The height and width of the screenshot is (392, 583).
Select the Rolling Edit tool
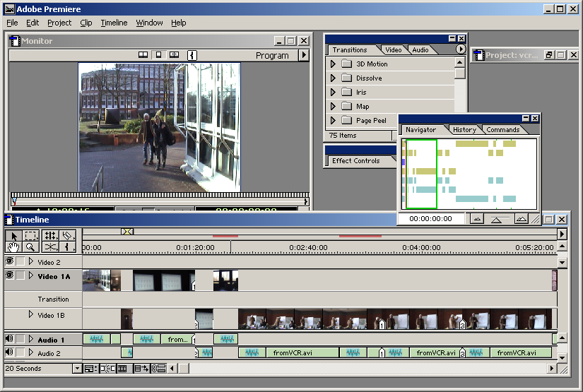51,236
